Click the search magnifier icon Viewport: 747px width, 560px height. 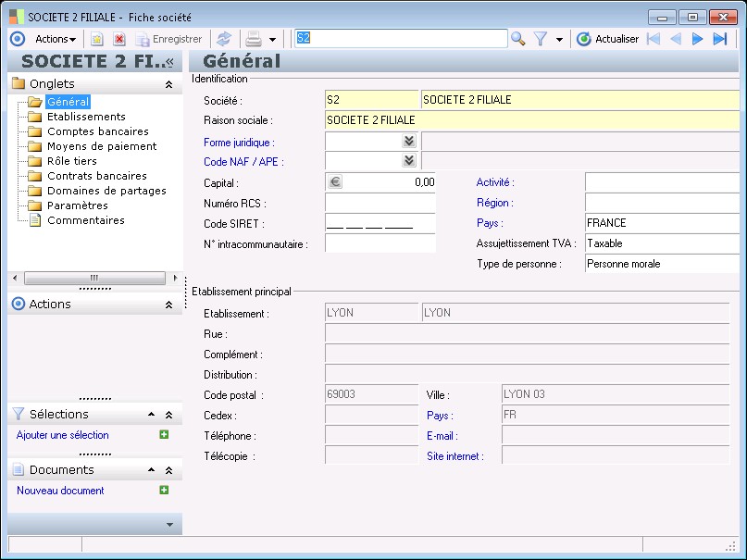(518, 39)
